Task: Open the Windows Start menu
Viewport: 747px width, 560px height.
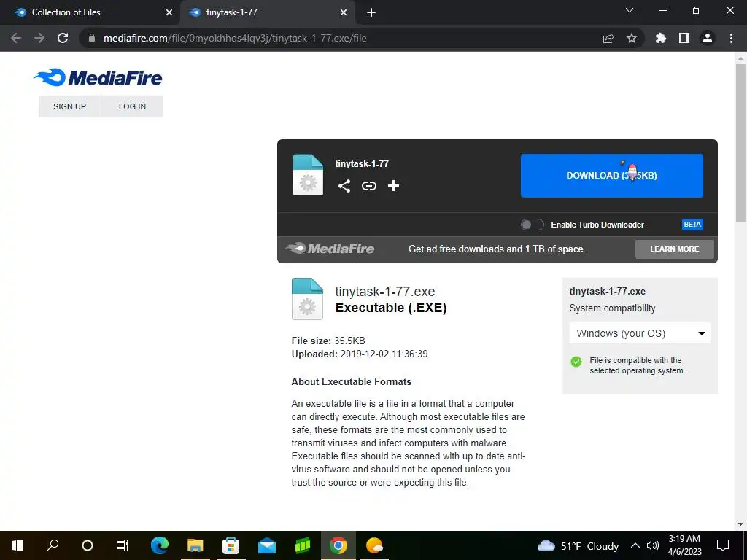Action: pyautogui.click(x=18, y=545)
